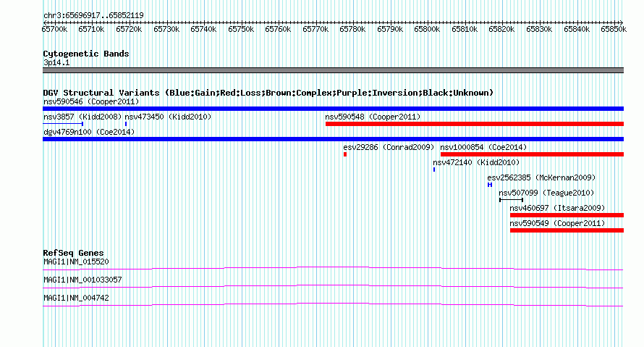The width and height of the screenshot is (644, 347).
Task: Click the black nsv507099 unknown-type span
Action: (x=512, y=200)
